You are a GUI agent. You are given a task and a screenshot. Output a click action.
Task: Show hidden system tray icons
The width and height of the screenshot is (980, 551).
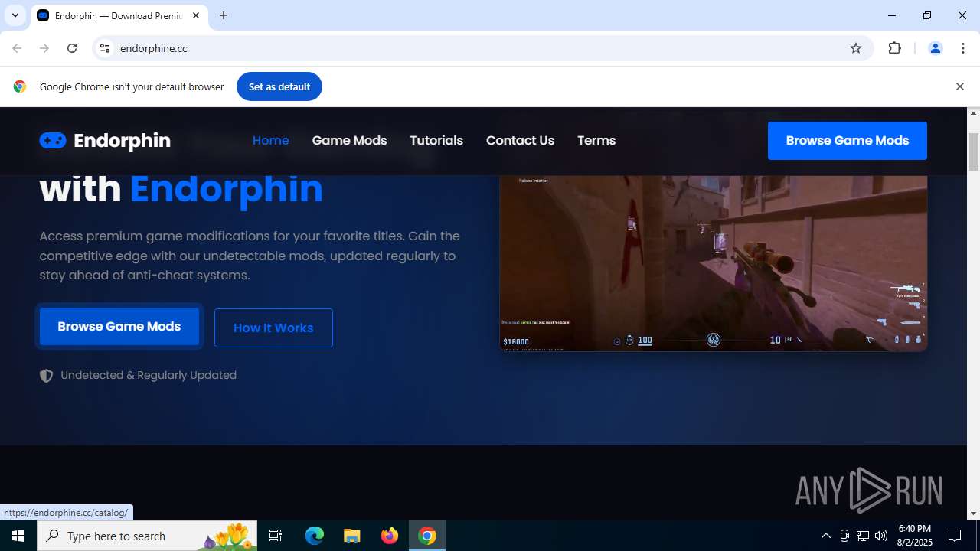pyautogui.click(x=825, y=536)
